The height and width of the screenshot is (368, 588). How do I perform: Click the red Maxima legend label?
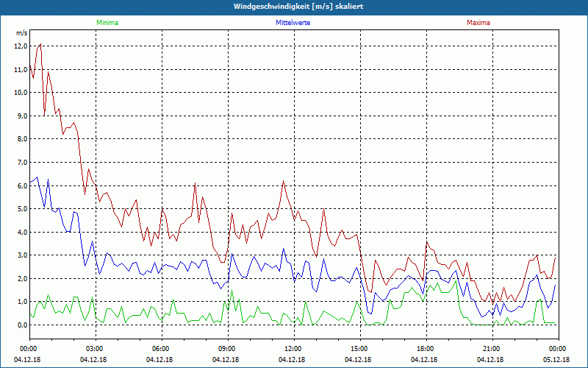coord(478,23)
